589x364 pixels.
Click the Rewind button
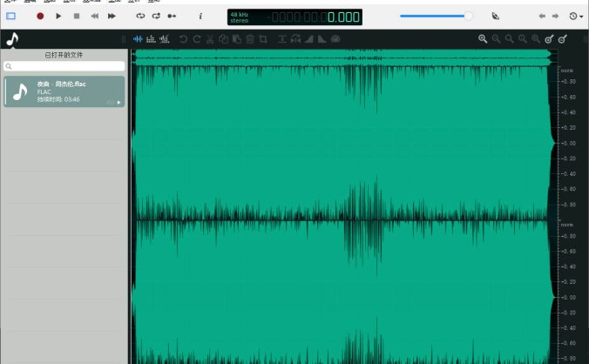tap(94, 16)
